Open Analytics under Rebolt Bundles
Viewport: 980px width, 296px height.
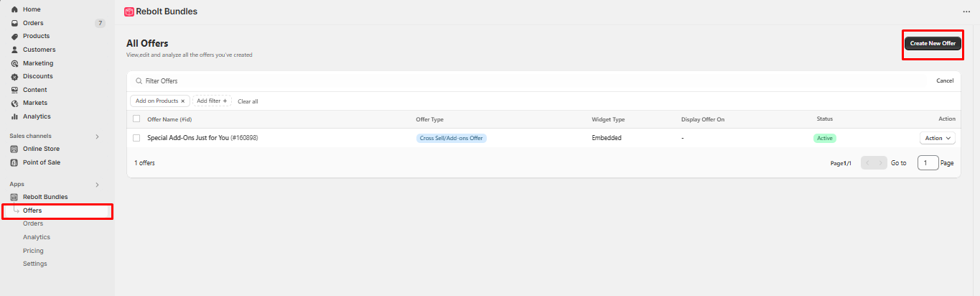37,237
